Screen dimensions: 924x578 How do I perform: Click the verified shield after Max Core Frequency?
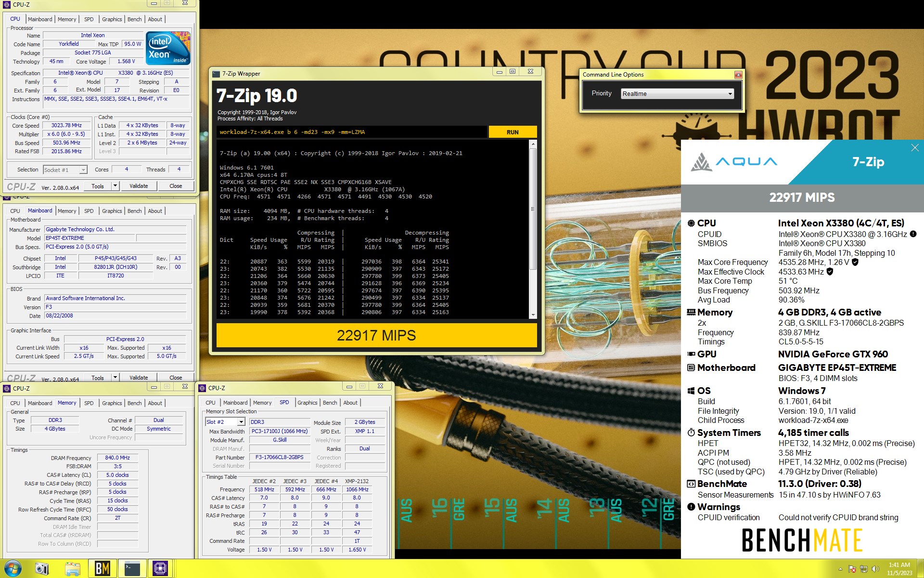point(855,262)
